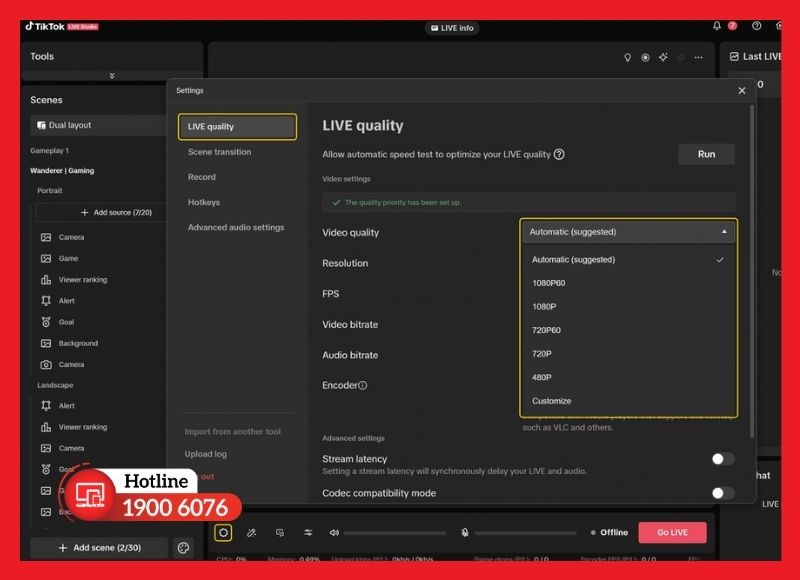The image size is (800, 580).
Task: Click the Last LIVE chart icon
Action: tap(734, 57)
